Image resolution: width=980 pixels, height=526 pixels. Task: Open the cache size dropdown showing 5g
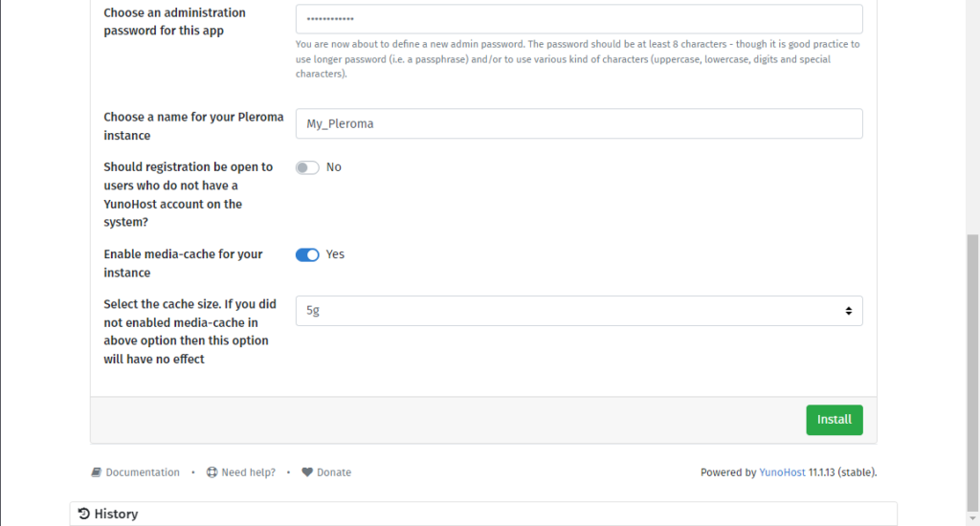[x=579, y=311]
